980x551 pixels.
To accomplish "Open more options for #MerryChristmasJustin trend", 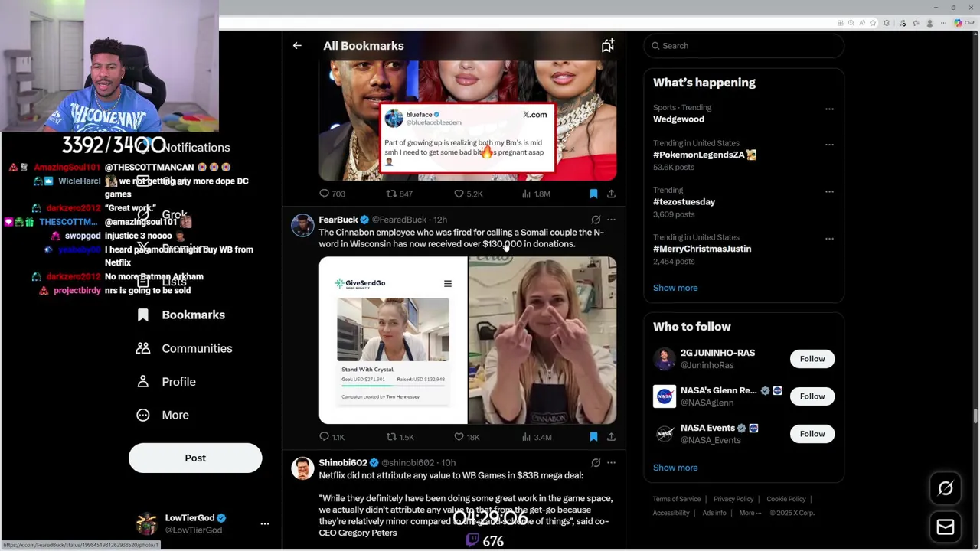I will [829, 238].
